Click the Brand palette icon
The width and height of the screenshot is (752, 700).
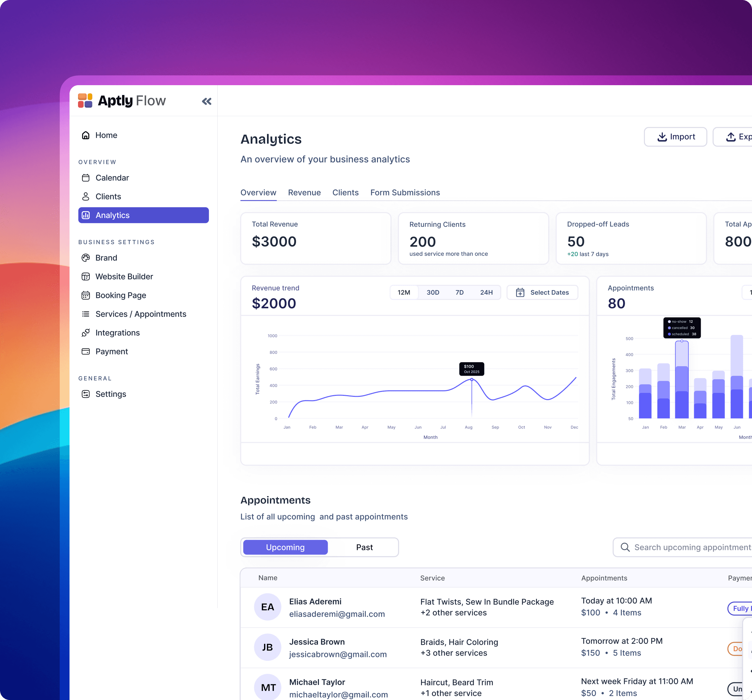click(86, 257)
